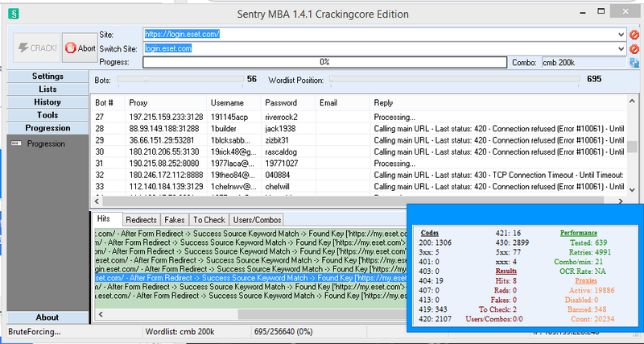This screenshot has height=344, width=644.
Task: Select the row with proxy 36.66.151.29:53281
Action: [x=359, y=140]
